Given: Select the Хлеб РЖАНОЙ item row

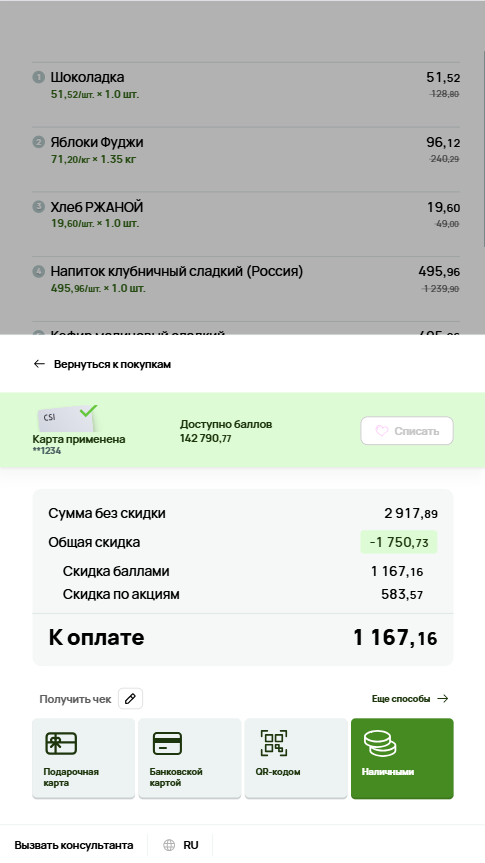Looking at the screenshot, I should click(246, 215).
